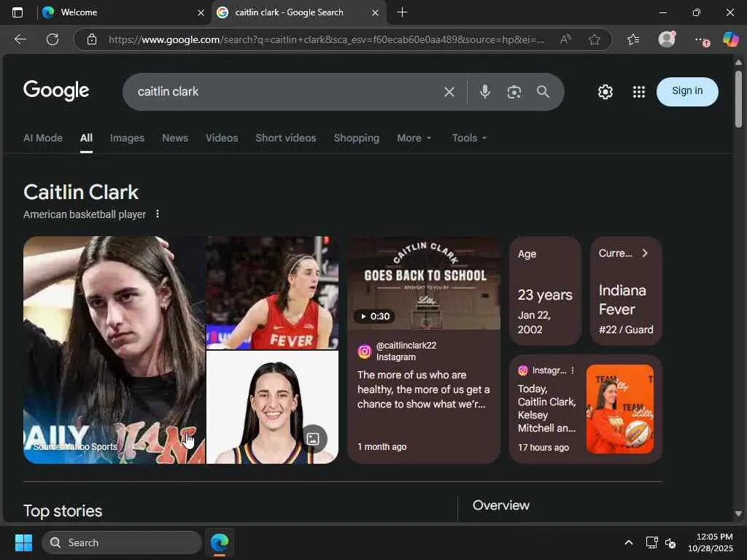Image resolution: width=747 pixels, height=560 pixels.
Task: Click the Top stories heading
Action: (63, 511)
